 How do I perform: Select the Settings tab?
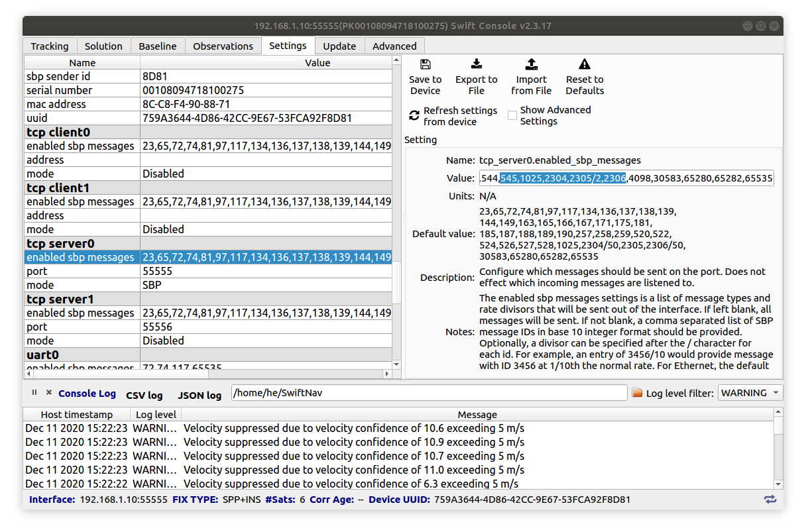tap(288, 45)
